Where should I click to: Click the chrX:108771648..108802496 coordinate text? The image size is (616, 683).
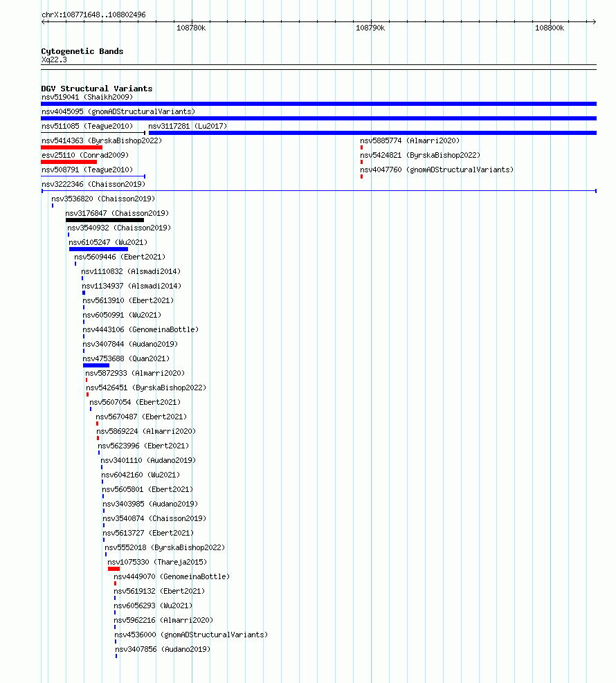coord(93,15)
